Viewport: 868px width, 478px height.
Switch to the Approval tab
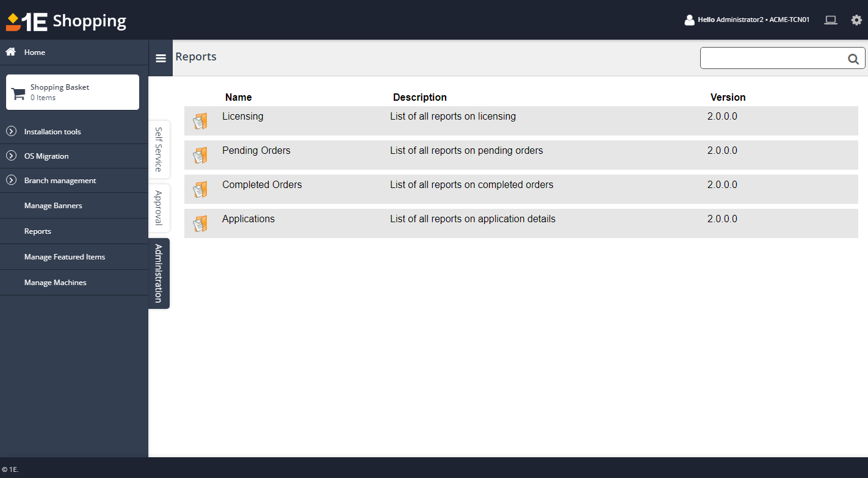pyautogui.click(x=159, y=208)
